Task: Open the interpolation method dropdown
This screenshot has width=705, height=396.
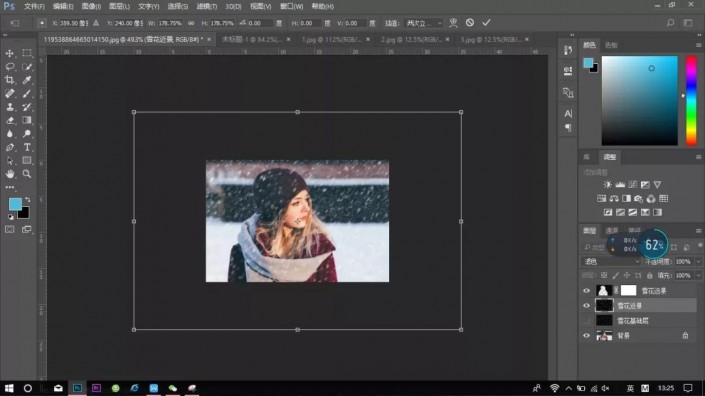Action: (424, 23)
